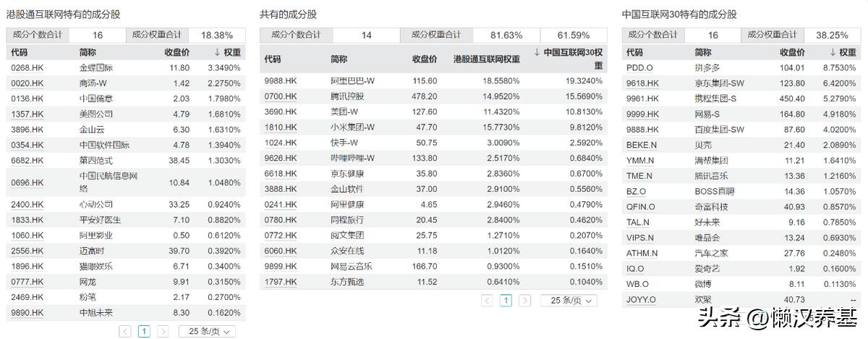The height and width of the screenshot is (339, 868).
Task: Open stock code link 3896.HK
Action: 27,130
